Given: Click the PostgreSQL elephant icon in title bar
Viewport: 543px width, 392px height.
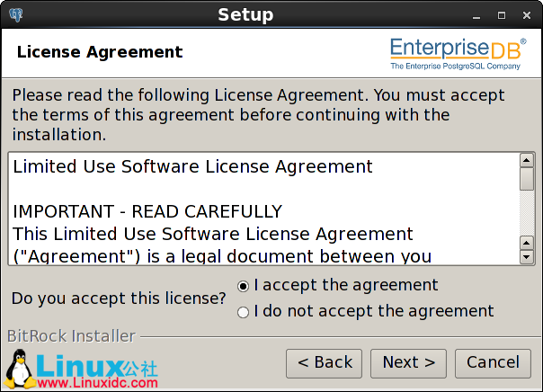Looking at the screenshot, I should coord(17,14).
